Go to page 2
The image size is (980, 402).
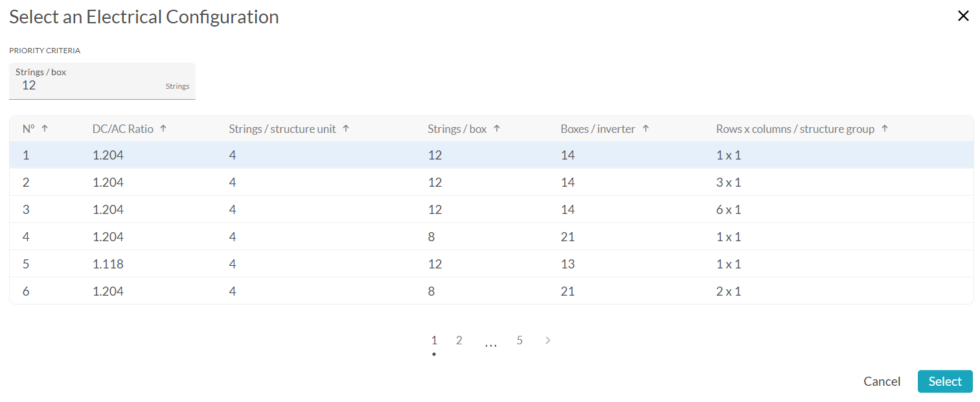point(459,340)
